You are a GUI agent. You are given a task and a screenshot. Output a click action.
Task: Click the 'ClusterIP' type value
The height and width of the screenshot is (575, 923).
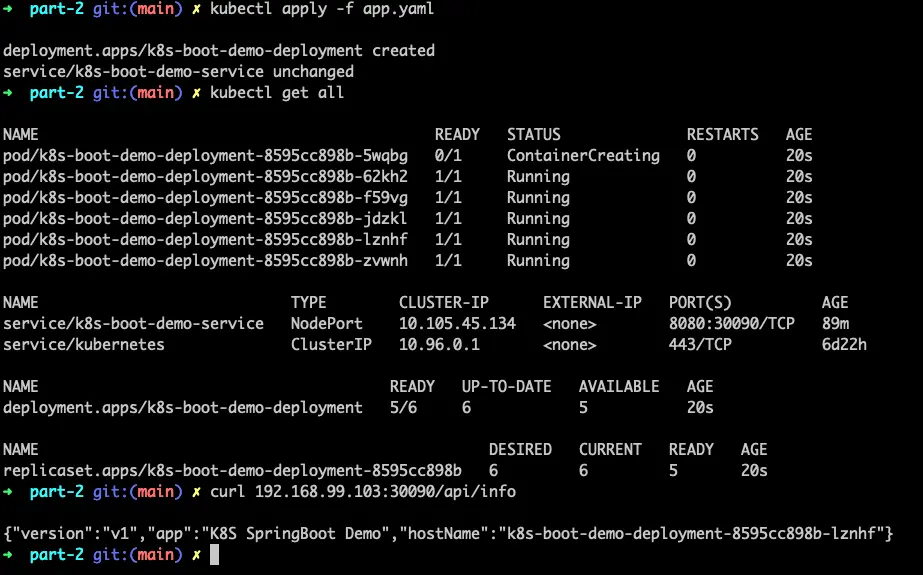tap(331, 345)
